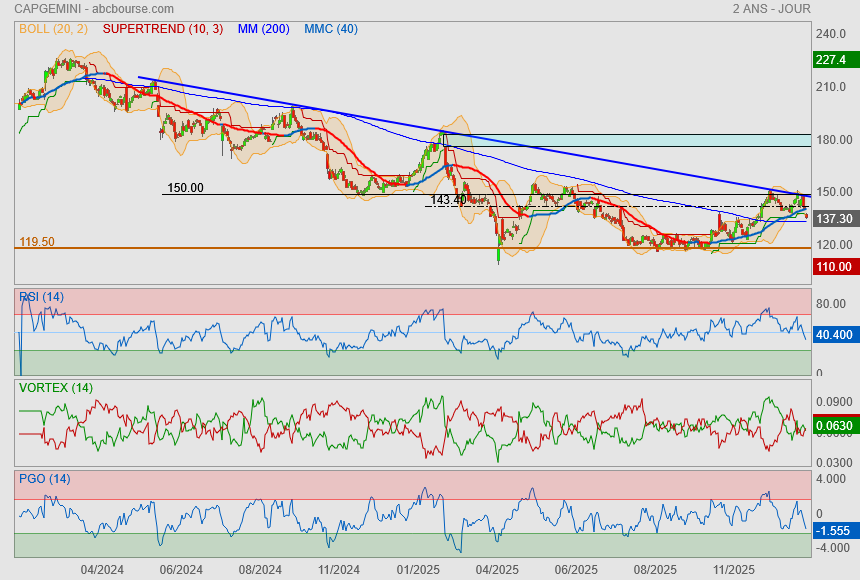This screenshot has height=580, width=860.
Task: Click the 0.0630 Vortex value tag
Action: point(833,427)
